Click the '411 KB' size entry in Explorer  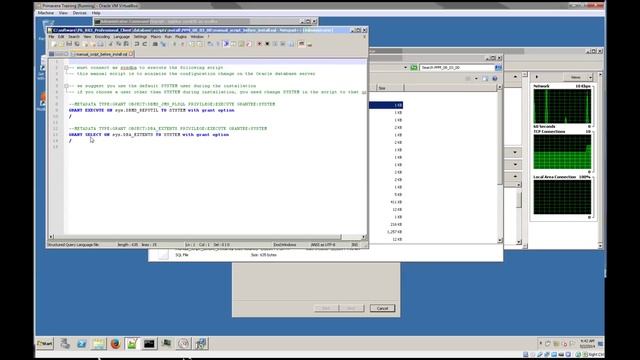[396, 202]
